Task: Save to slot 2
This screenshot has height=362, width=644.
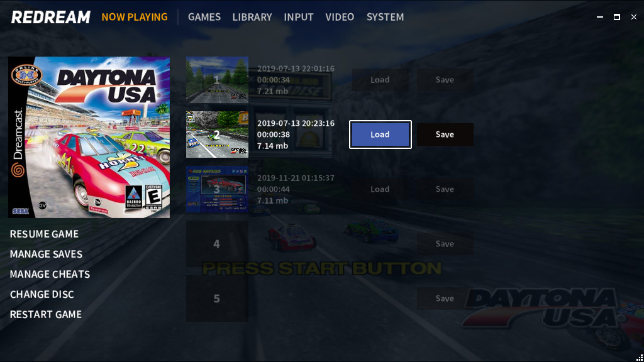Action: (445, 134)
